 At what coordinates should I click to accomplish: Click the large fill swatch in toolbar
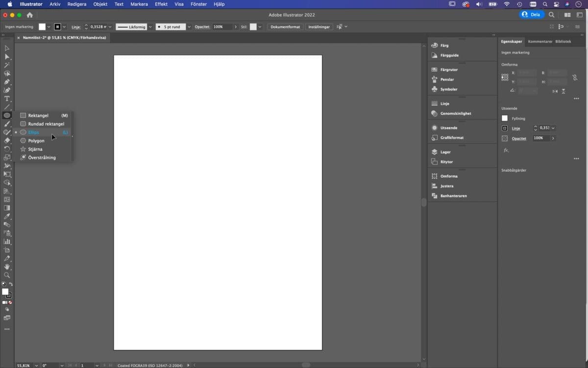point(5,291)
